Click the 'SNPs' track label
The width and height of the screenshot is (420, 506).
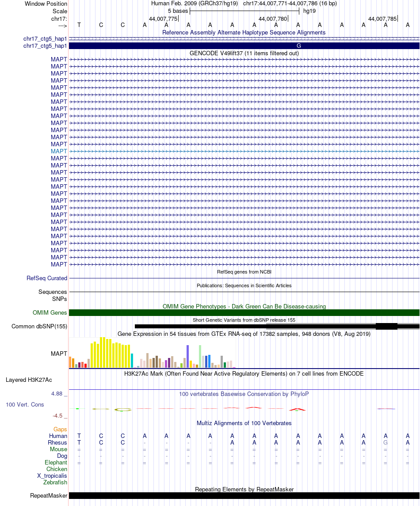coord(60,299)
